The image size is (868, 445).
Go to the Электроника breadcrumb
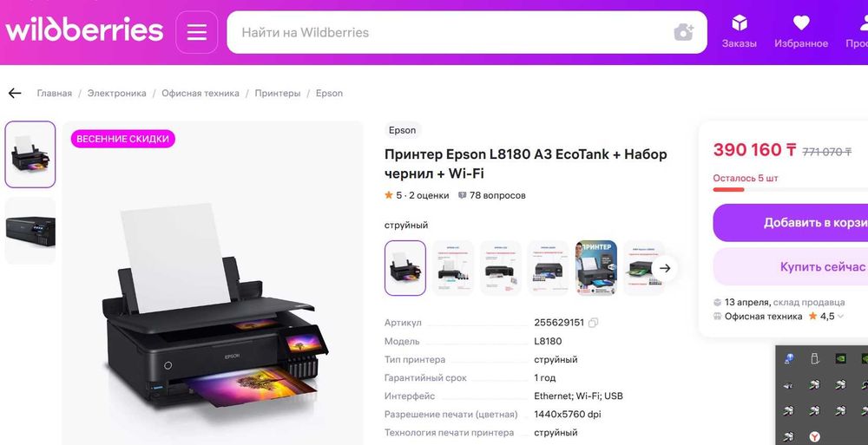click(x=117, y=93)
